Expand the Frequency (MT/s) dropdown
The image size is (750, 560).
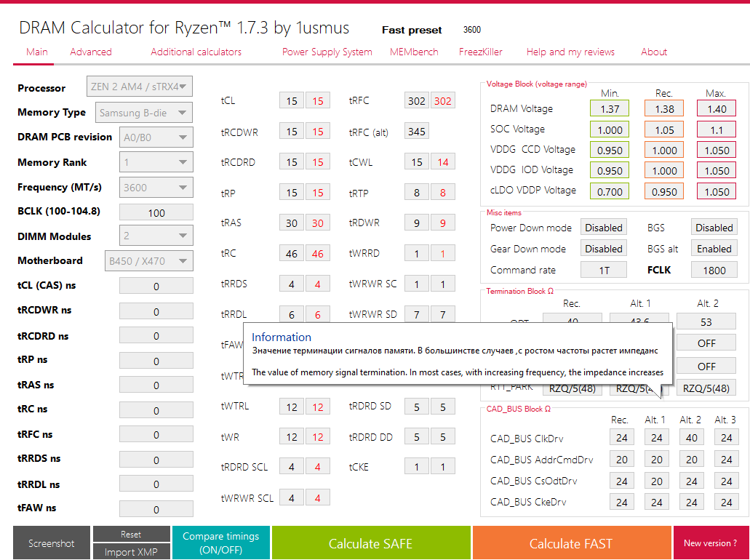(x=156, y=187)
